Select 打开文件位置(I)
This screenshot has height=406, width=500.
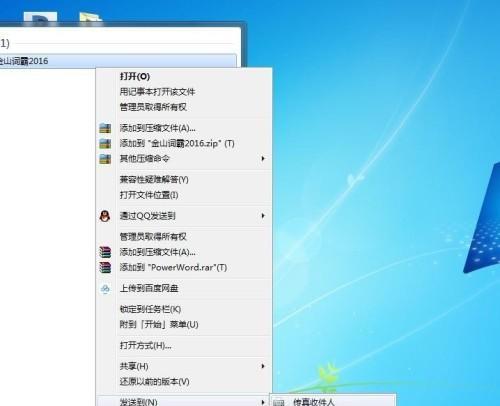[x=149, y=195]
